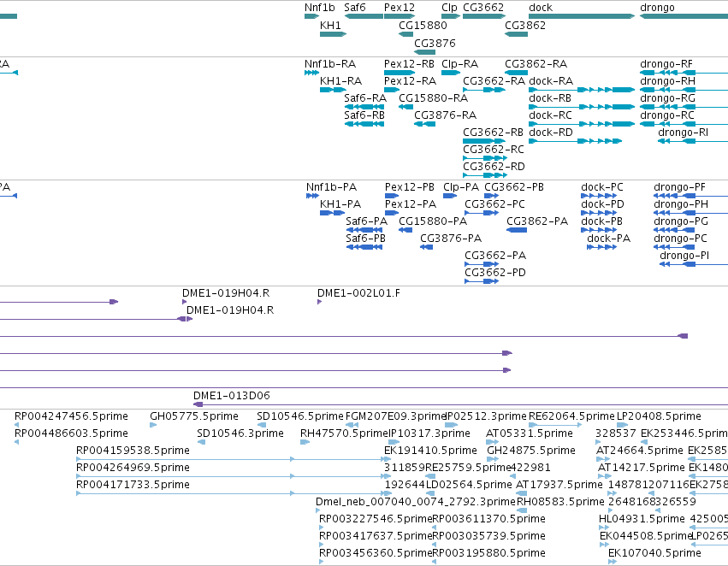Screen dimensions: 728x566
Task: Click the Pex12-RA transcript glyph
Action: 393,90
